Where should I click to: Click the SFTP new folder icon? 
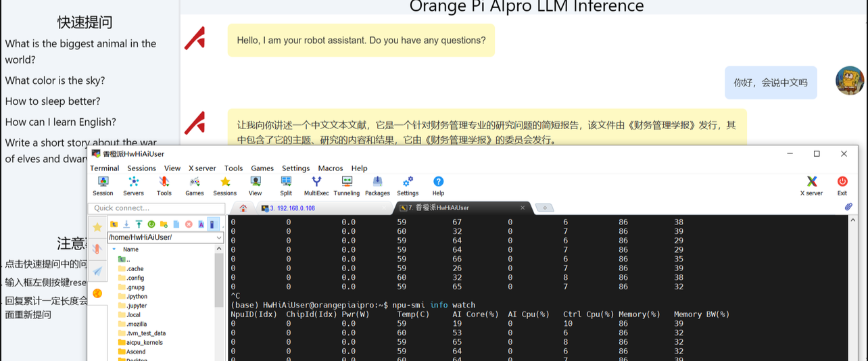tap(164, 224)
